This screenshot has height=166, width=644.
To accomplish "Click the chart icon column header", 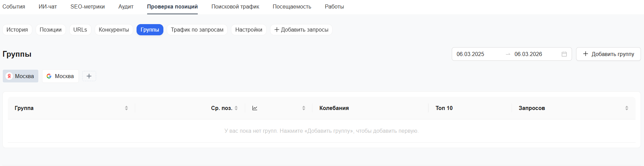I will tap(255, 108).
